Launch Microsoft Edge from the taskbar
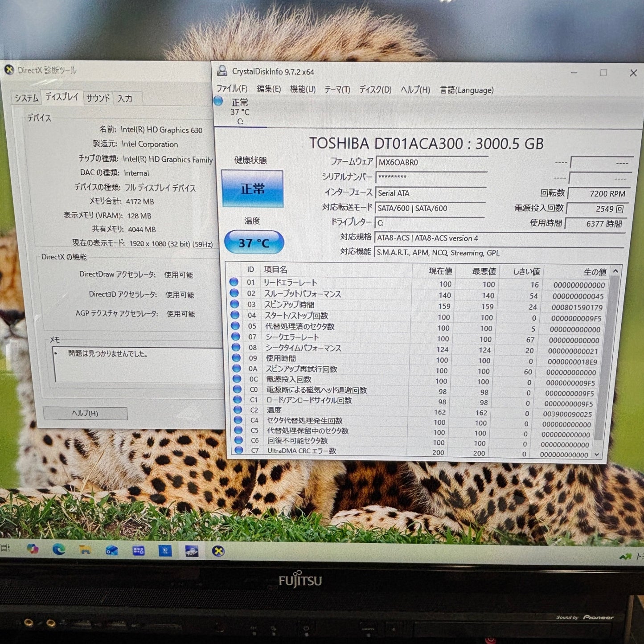This screenshot has height=644, width=644. (x=59, y=549)
